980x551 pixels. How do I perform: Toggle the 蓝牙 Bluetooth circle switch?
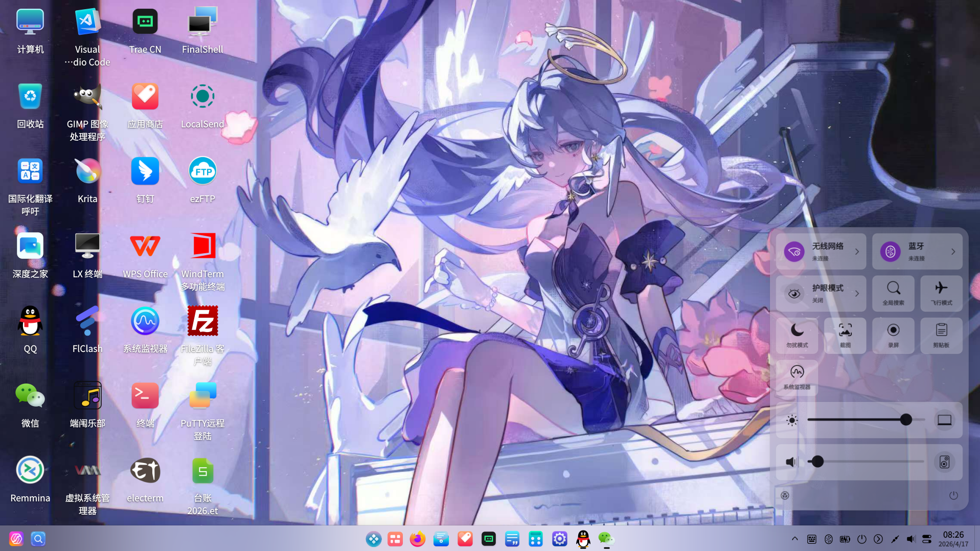[891, 252]
